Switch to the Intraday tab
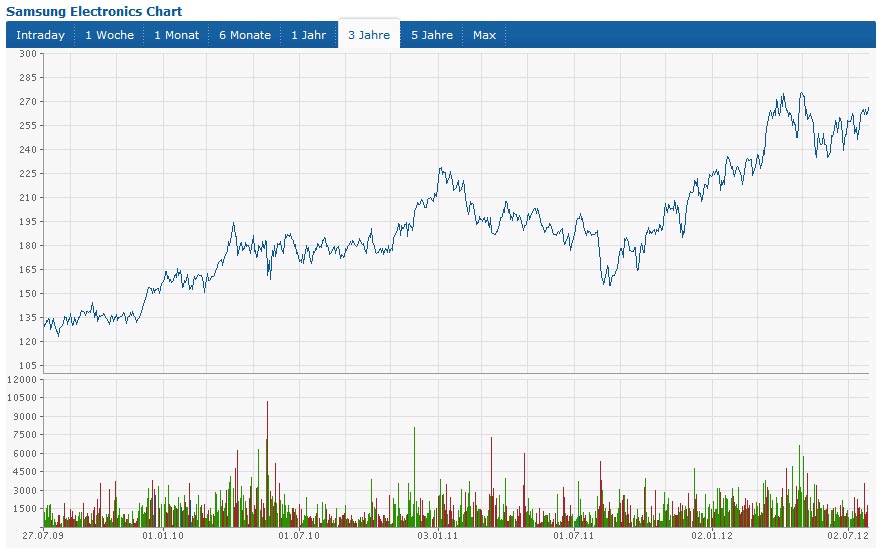Image resolution: width=883 pixels, height=556 pixels. pos(40,35)
